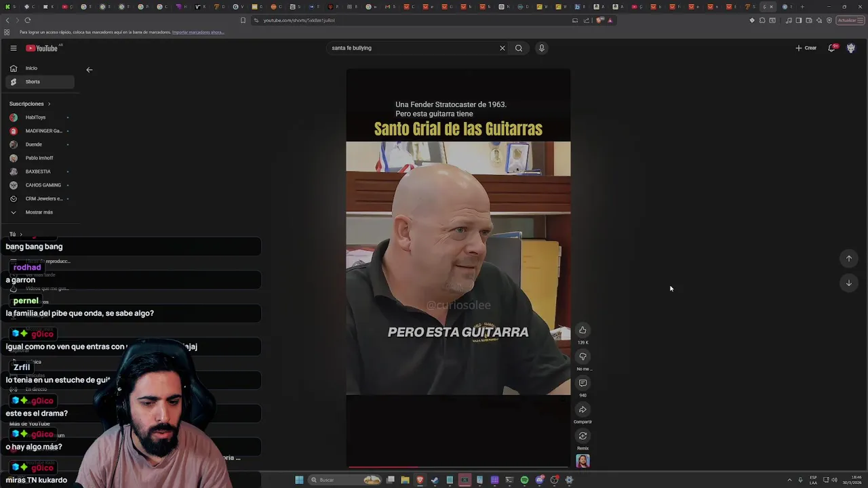Viewport: 868px width, 488px height.
Task: Open the MADFINGER Games subscription
Action: click(39, 131)
